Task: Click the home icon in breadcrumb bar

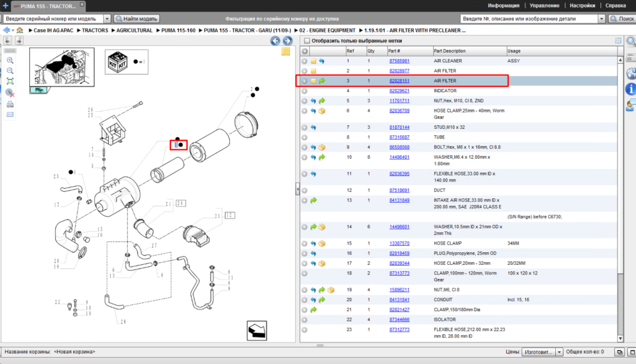Action: (20, 30)
